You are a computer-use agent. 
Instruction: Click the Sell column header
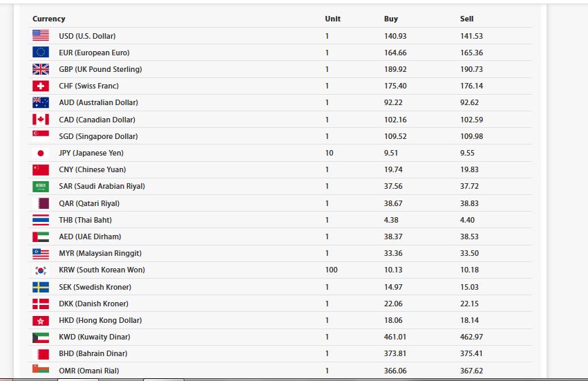466,19
